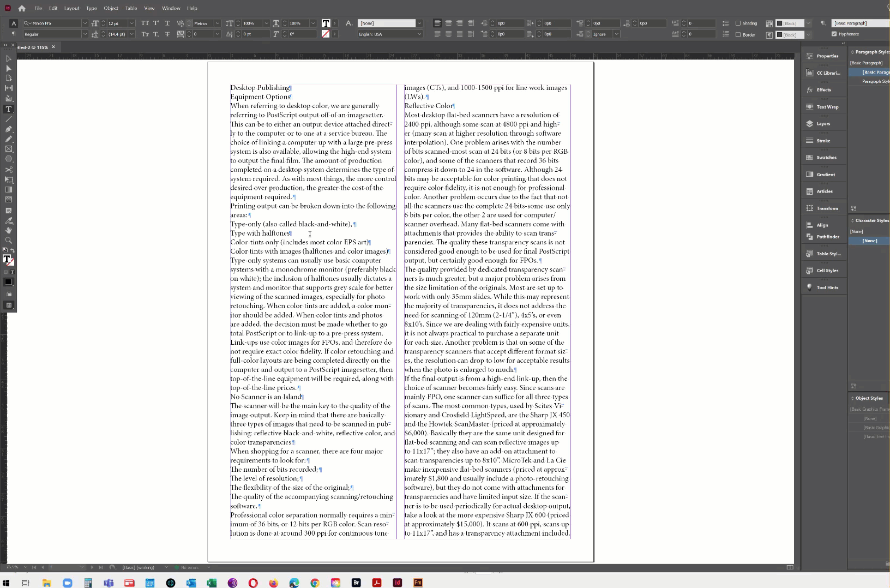890x588 pixels.
Task: Open the Table menu
Action: [x=131, y=8]
